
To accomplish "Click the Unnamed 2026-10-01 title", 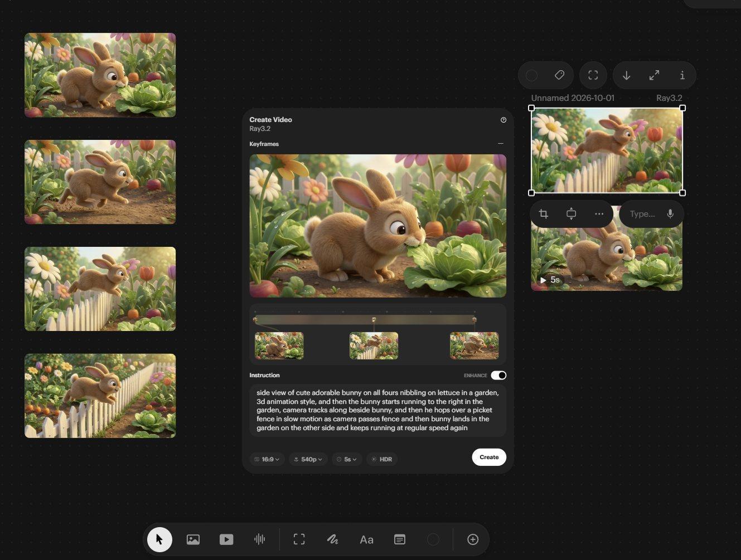I will [x=573, y=98].
